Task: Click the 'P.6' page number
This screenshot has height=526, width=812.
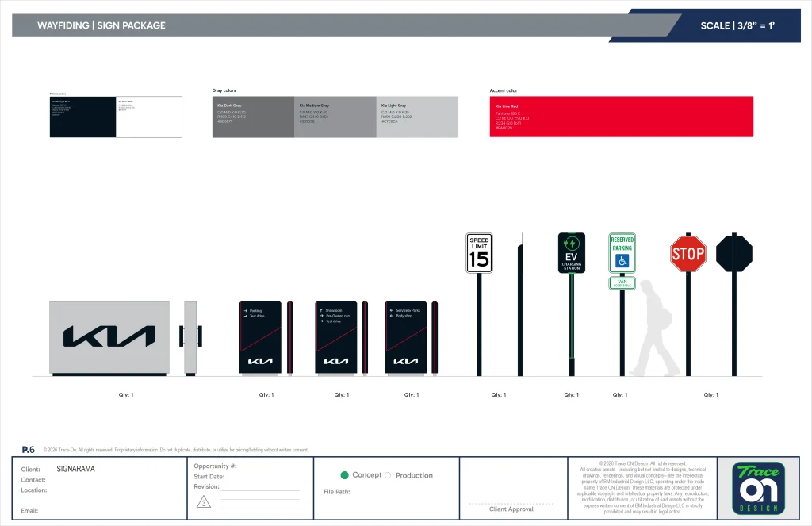Action: 29,449
